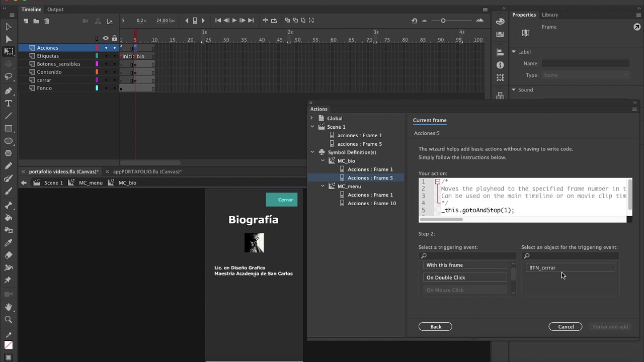
Task: Collapse the MC_menu tree node
Action: point(323,186)
